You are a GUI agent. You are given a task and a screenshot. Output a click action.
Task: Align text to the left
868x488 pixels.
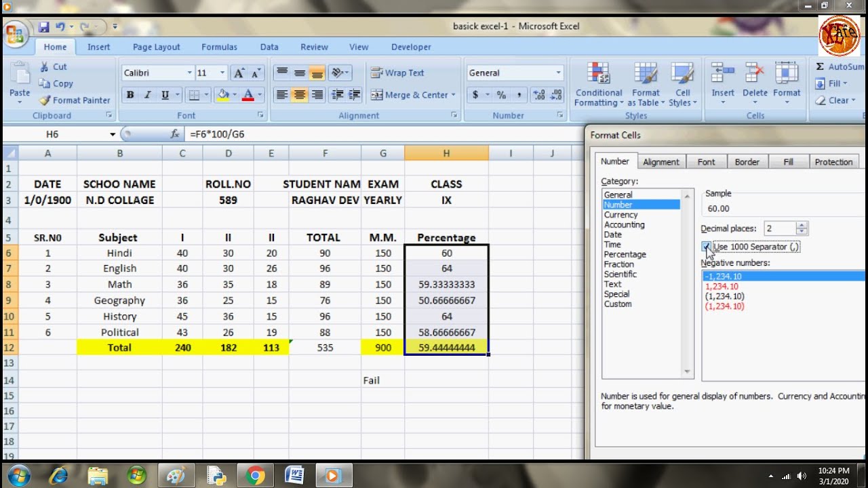(282, 95)
